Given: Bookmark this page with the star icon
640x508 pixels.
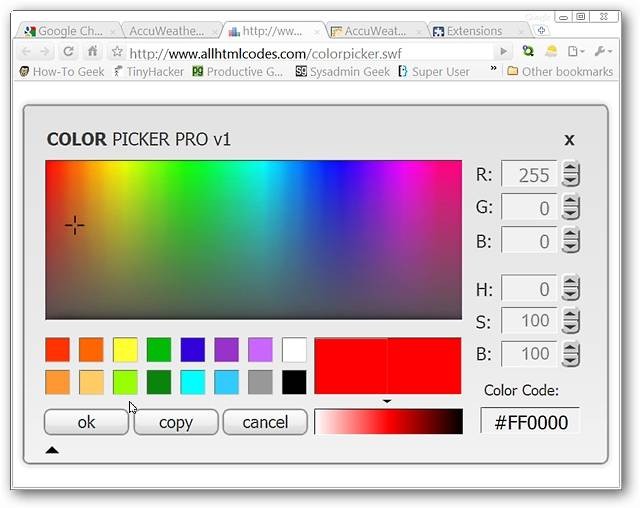Looking at the screenshot, I should point(117,51).
